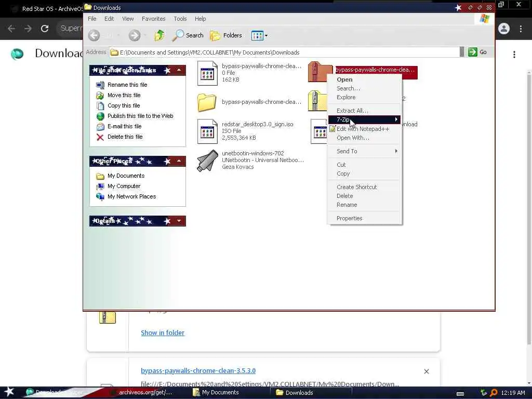Choose Edit with Notepad++
The width and height of the screenshot is (532, 399).
tap(364, 129)
